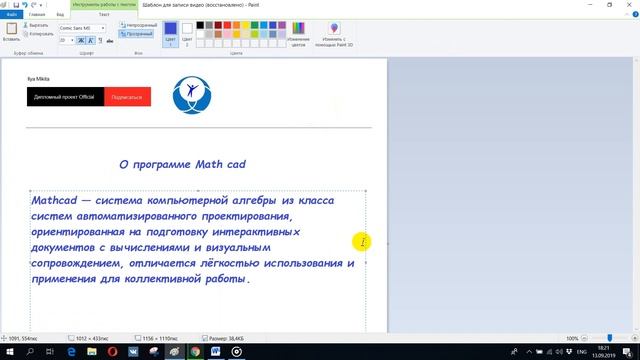Click the Save icon in quick access toolbar
Screen dimensions: 640x360
(x=16, y=5)
